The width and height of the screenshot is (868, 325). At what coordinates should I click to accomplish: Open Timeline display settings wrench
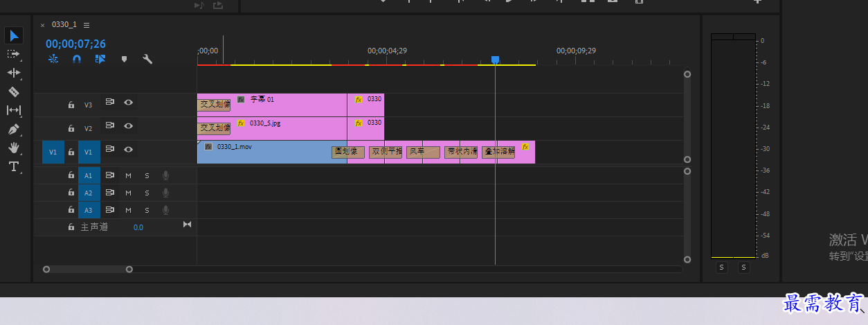tap(147, 60)
